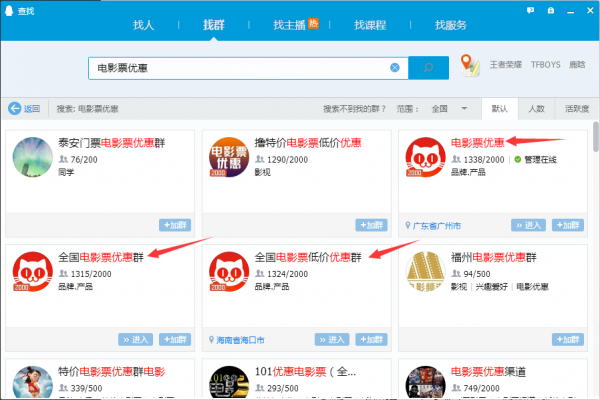Click +加群 for 全国电影票低价优惠群
The width and height of the screenshot is (600, 400).
[371, 340]
